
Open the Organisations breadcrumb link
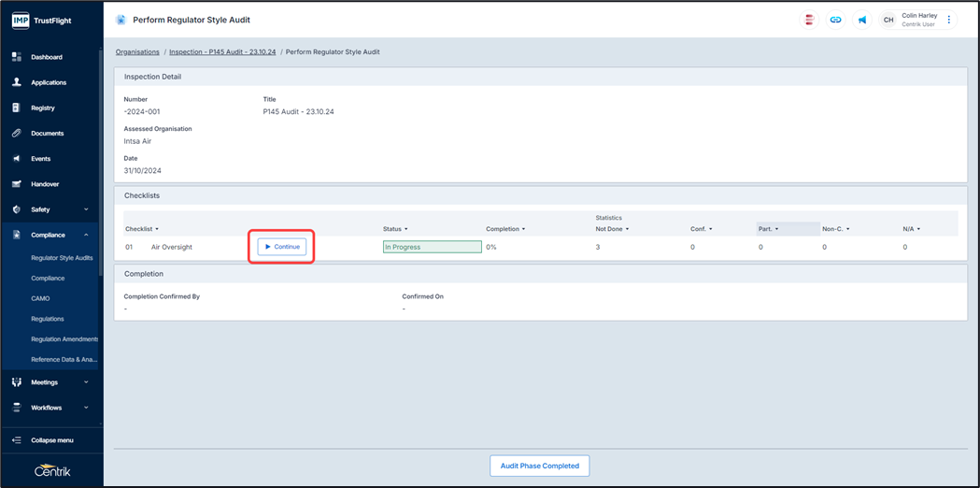pyautogui.click(x=137, y=52)
